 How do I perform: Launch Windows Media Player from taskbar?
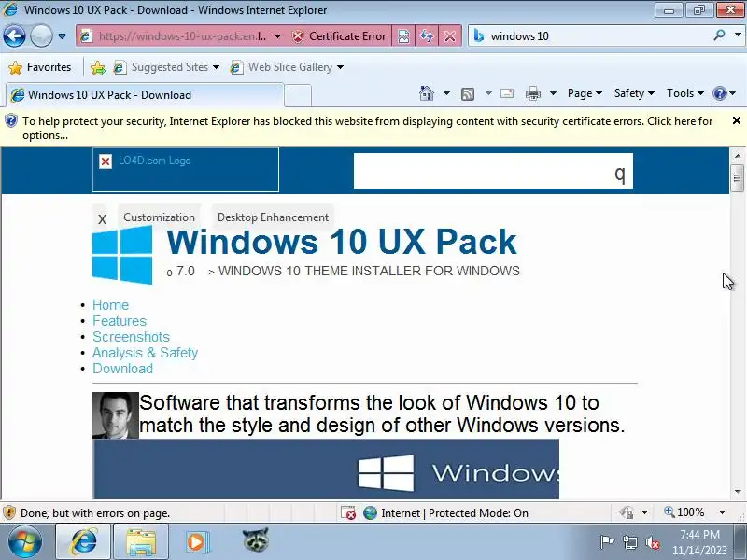196,542
